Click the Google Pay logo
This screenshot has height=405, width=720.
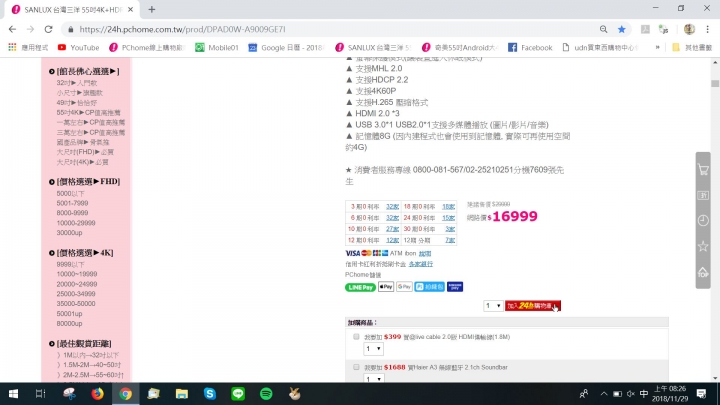pyautogui.click(x=404, y=287)
